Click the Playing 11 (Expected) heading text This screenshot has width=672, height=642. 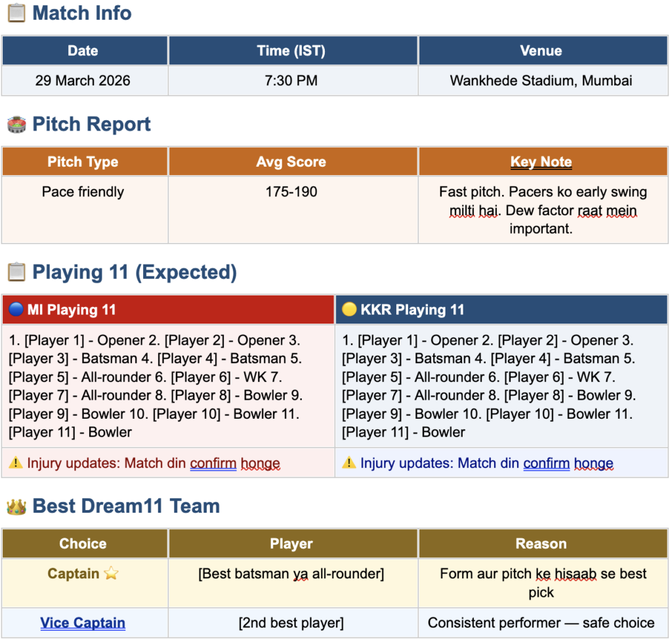[135, 272]
